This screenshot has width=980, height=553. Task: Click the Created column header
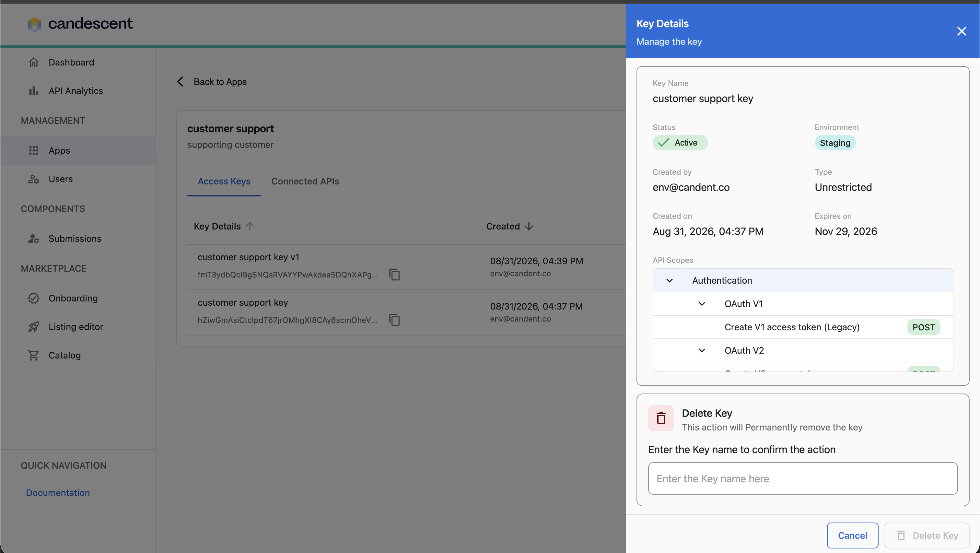503,226
